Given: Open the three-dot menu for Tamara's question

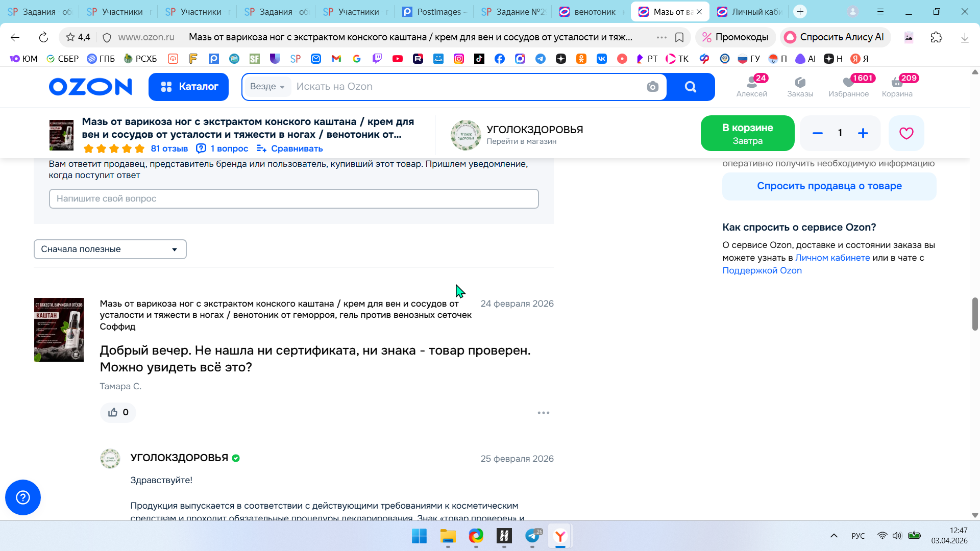Looking at the screenshot, I should click(543, 412).
